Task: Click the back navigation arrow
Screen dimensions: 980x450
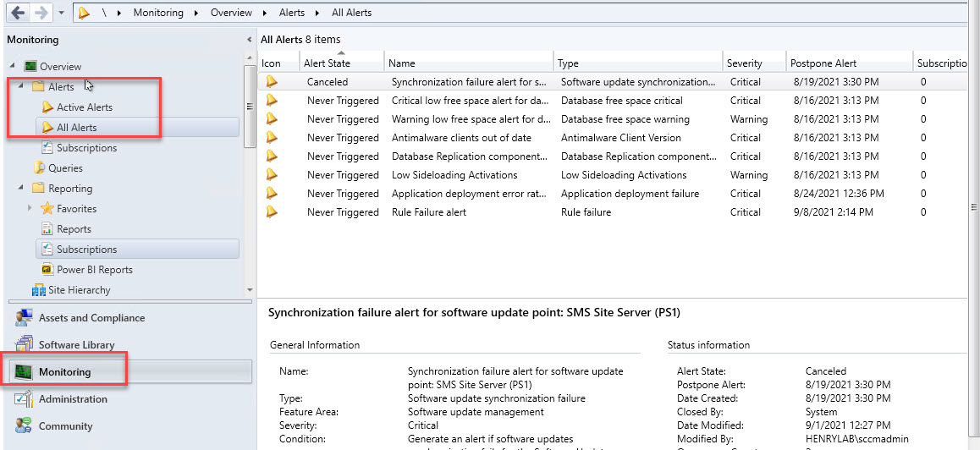Action: 17,14
